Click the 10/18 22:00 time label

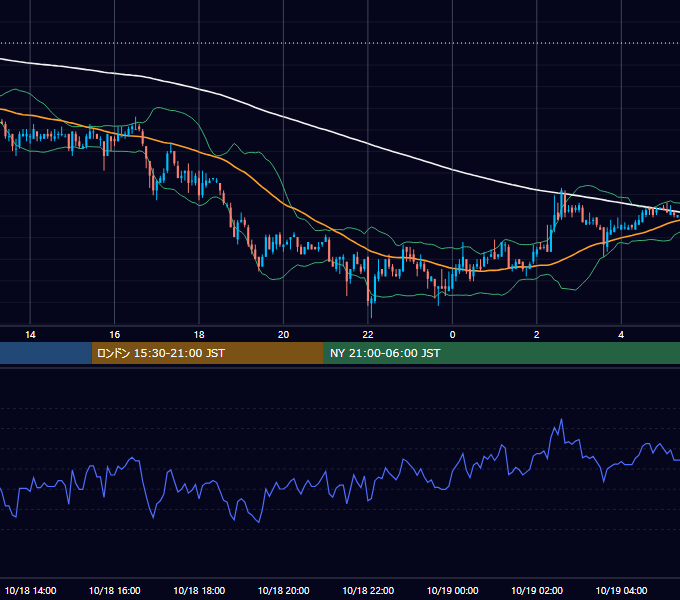(368, 590)
